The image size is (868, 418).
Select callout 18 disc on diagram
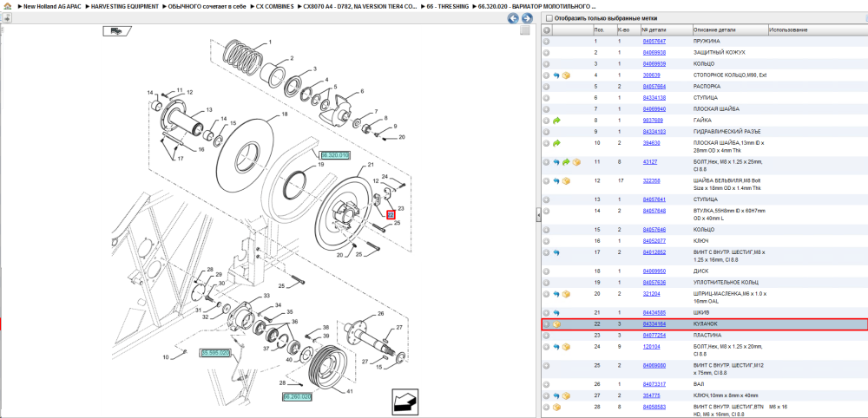285,114
